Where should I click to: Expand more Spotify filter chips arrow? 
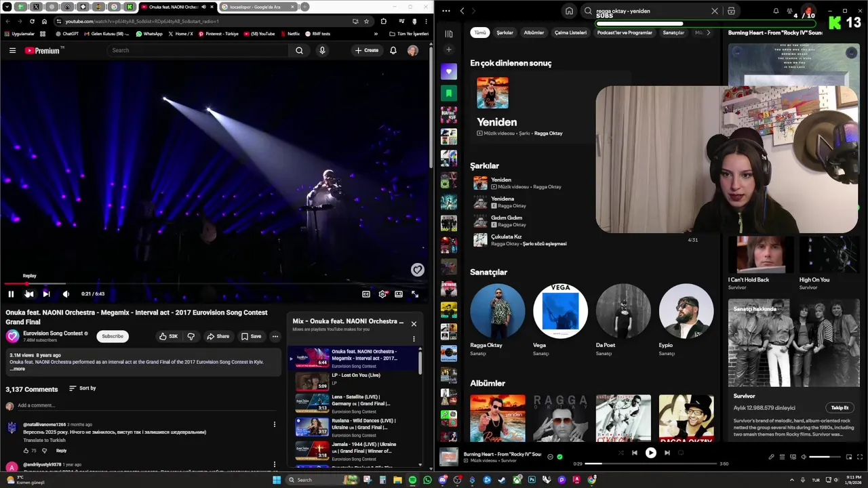709,33
